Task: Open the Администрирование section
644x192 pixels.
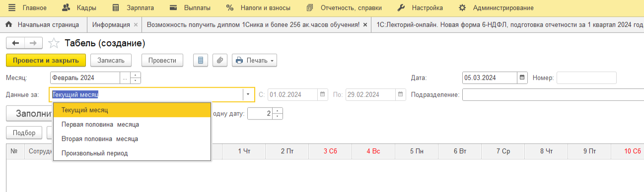Action: click(x=496, y=7)
